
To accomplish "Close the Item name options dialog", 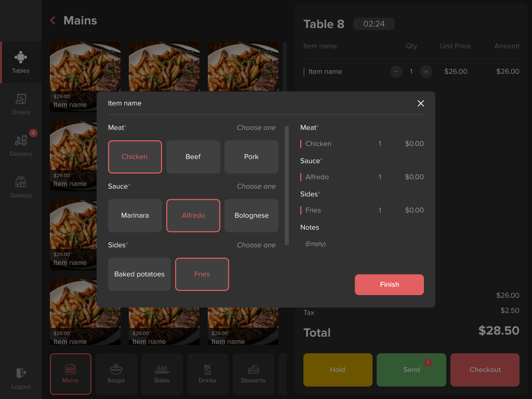I will (x=420, y=103).
